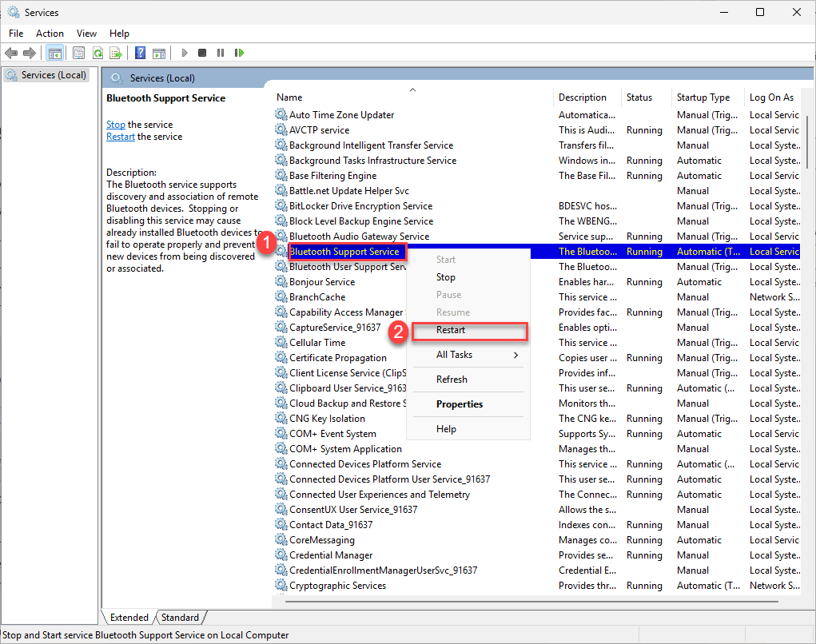
Task: Expand the Startup Type column sort arrow
Action: coord(707,97)
